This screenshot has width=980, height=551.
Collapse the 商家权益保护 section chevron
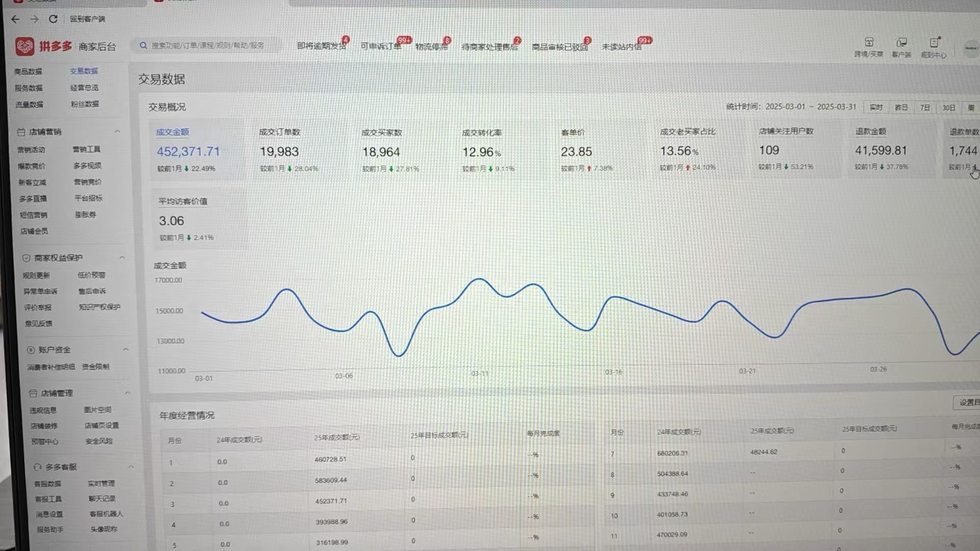(122, 258)
